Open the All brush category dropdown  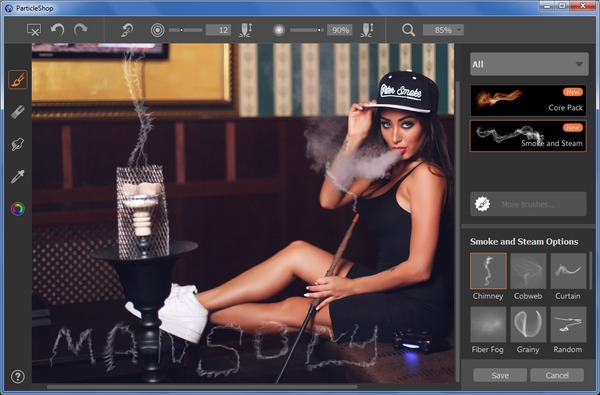point(529,64)
